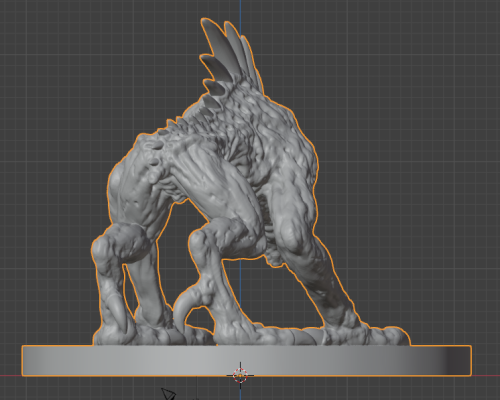Click the orange origin point of the model
This screenshot has width=500, height=400.
[x=240, y=376]
